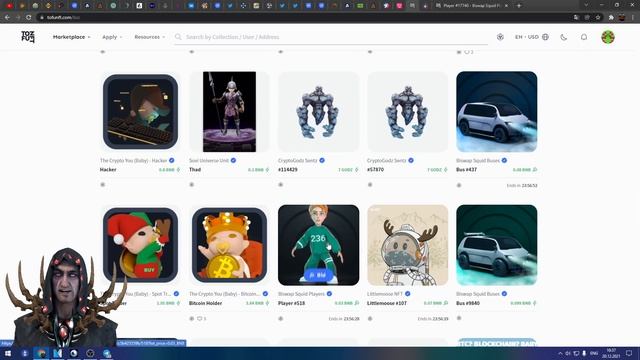Open a new browser tab
Screen dimensions: 640x360
click(519, 6)
